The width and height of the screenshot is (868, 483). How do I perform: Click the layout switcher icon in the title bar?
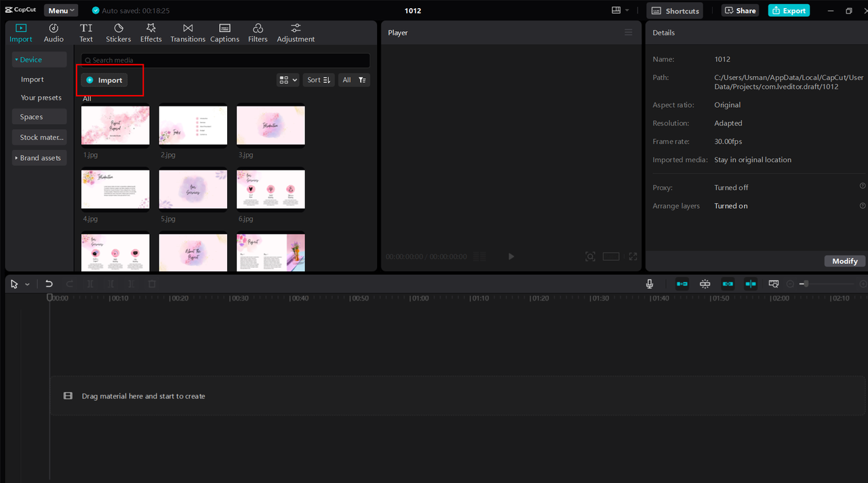pos(620,10)
